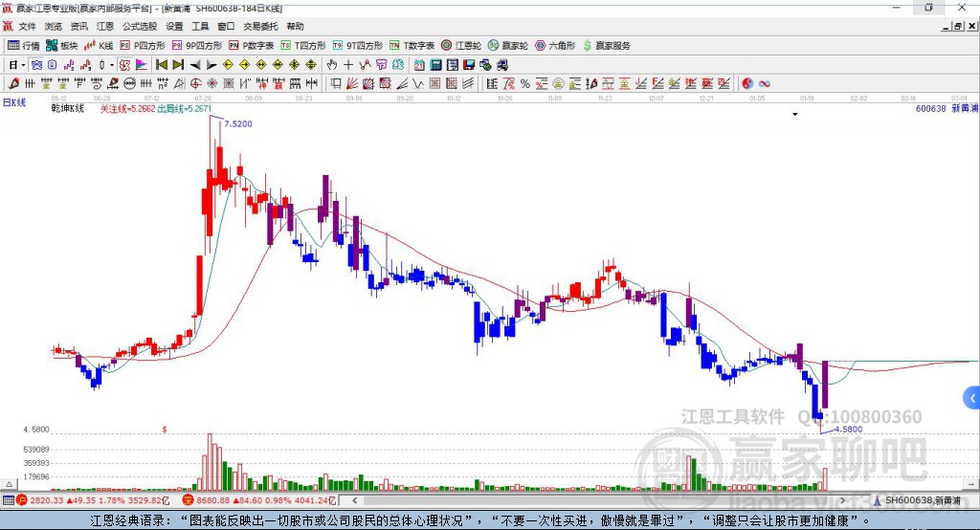The image size is (980, 530).
Task: Open the T数字表 tool
Action: pyautogui.click(x=412, y=46)
